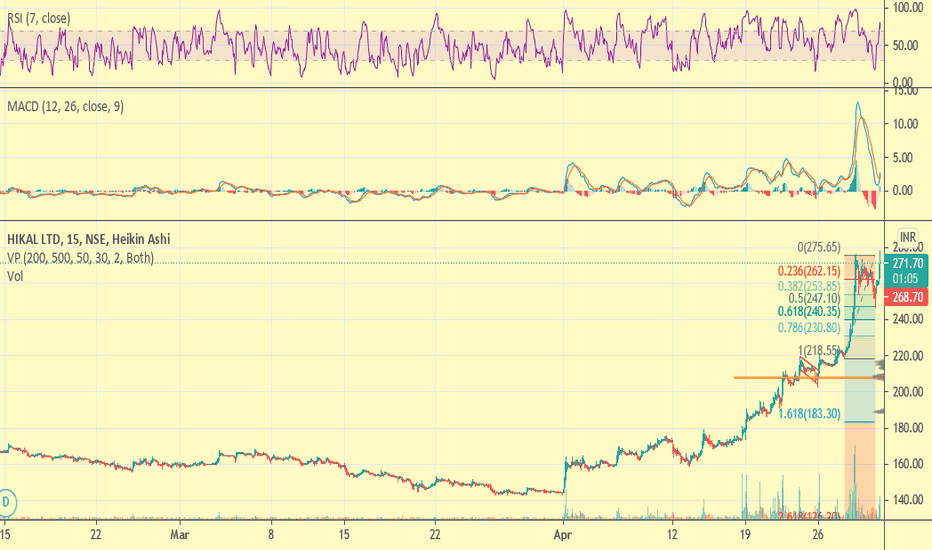Click the 140.00 price scale value
Screen dimensions: 932x550
908,500
